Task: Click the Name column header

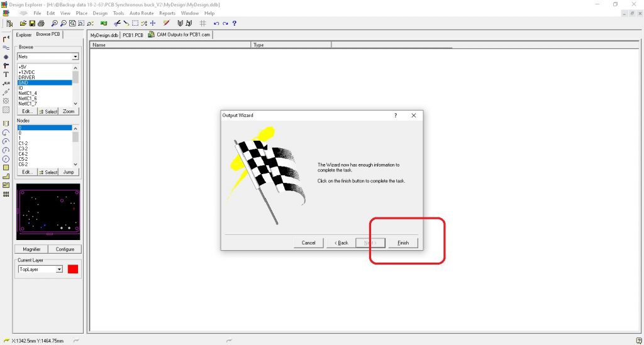Action: (170, 45)
